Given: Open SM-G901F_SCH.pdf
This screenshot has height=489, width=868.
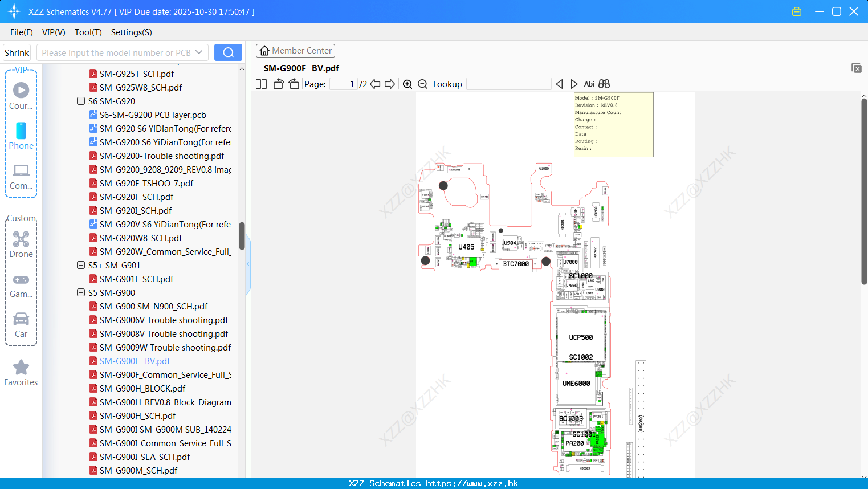Looking at the screenshot, I should (x=136, y=279).
